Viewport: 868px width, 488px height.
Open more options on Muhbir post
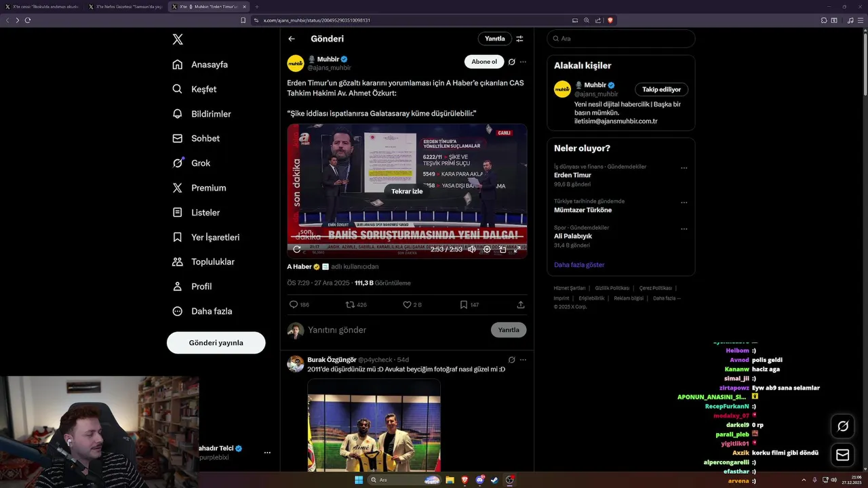pos(523,62)
